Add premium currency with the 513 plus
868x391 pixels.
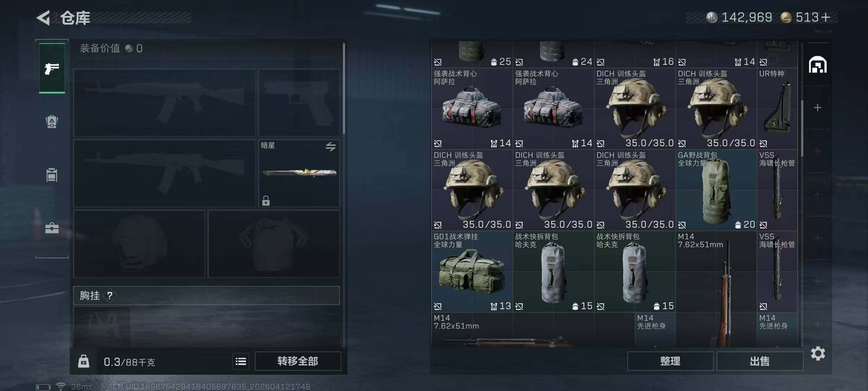click(826, 17)
